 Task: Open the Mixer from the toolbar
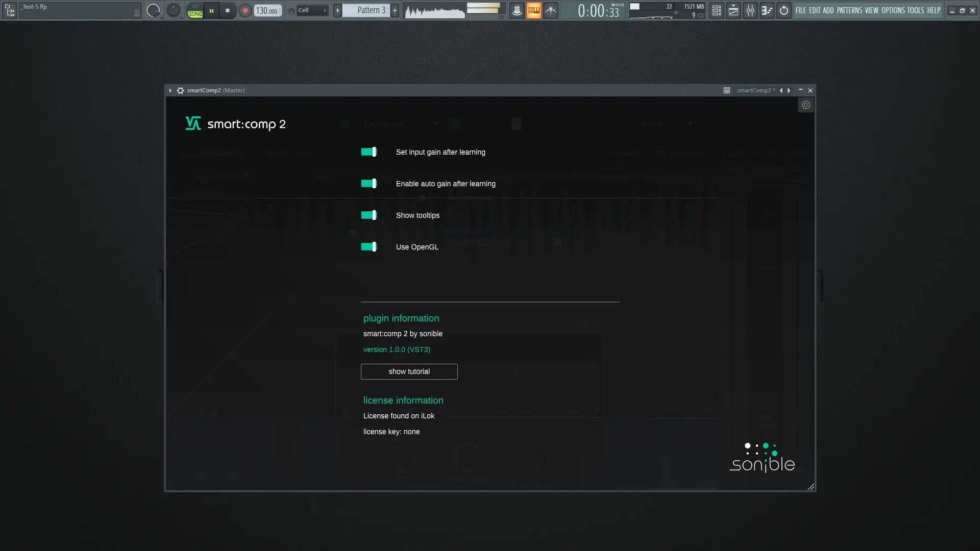click(x=750, y=10)
